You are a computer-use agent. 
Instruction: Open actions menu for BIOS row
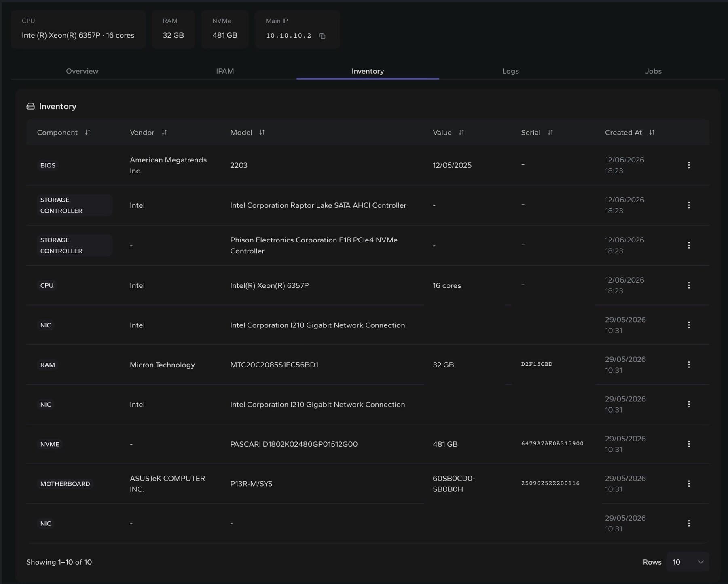tap(689, 165)
